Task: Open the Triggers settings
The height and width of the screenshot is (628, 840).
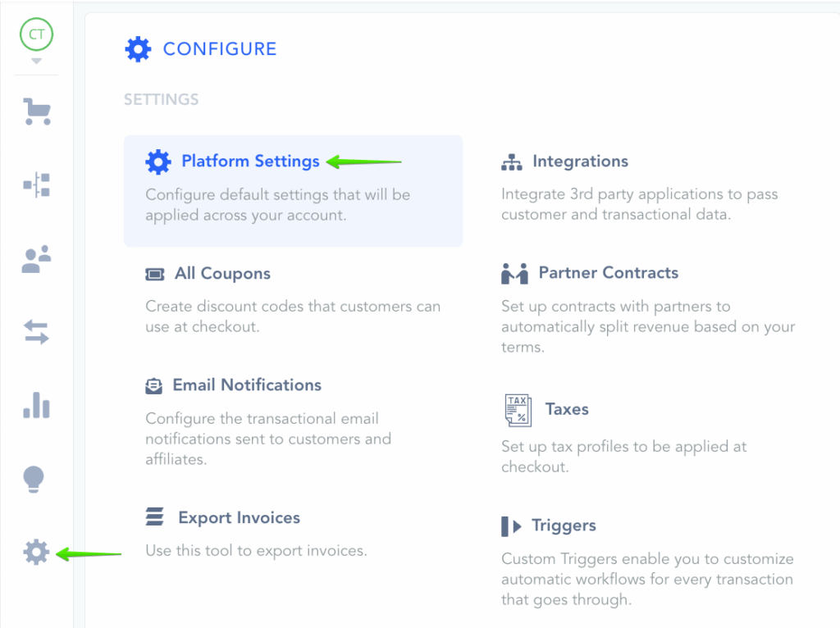Action: pos(564,526)
